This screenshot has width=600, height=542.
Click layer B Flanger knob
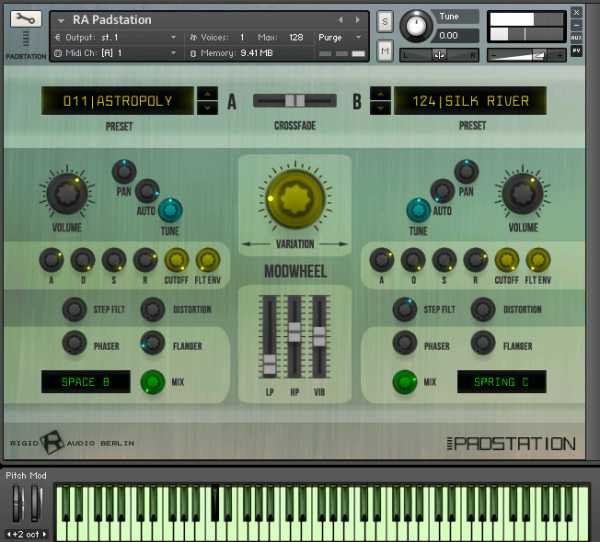483,343
